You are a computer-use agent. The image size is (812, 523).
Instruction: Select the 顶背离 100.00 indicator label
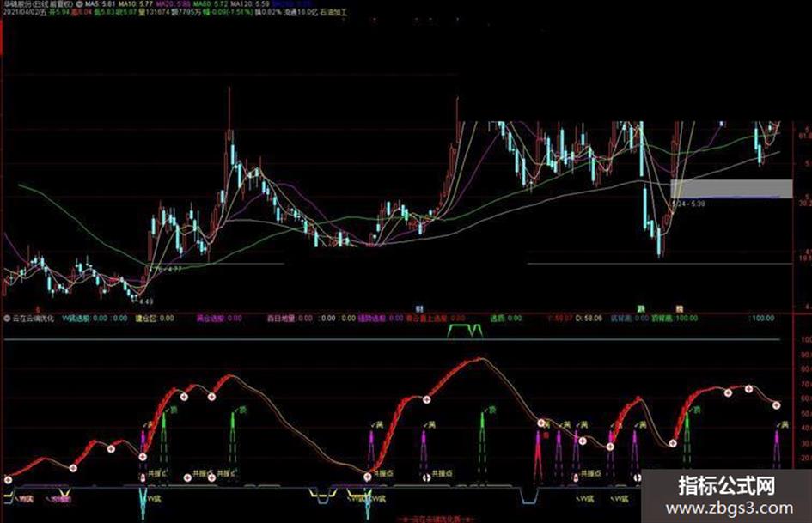pos(675,319)
